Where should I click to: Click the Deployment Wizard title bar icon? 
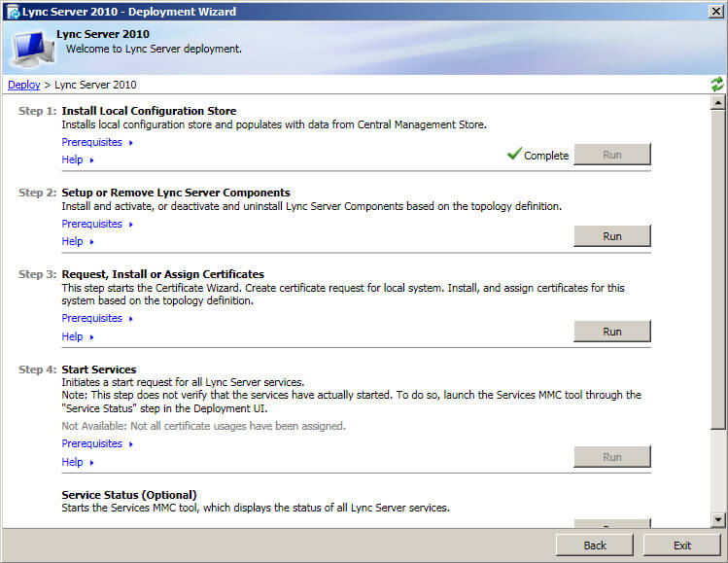pyautogui.click(x=14, y=12)
